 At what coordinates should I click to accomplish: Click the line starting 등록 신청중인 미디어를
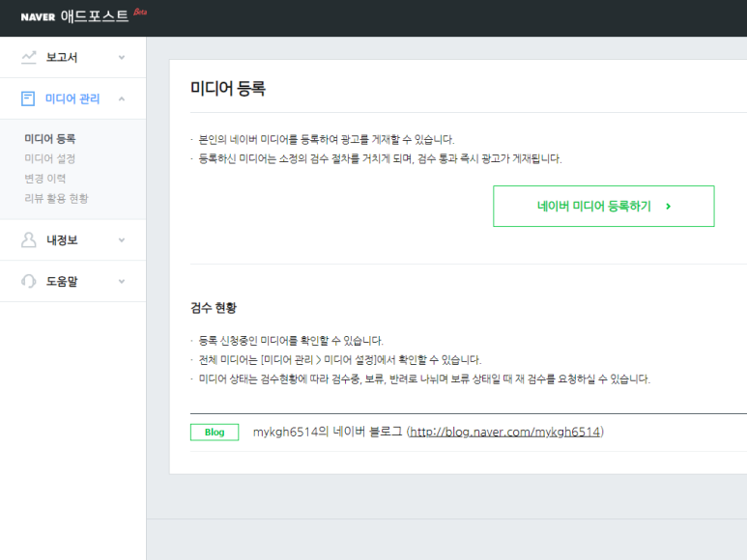click(x=291, y=341)
